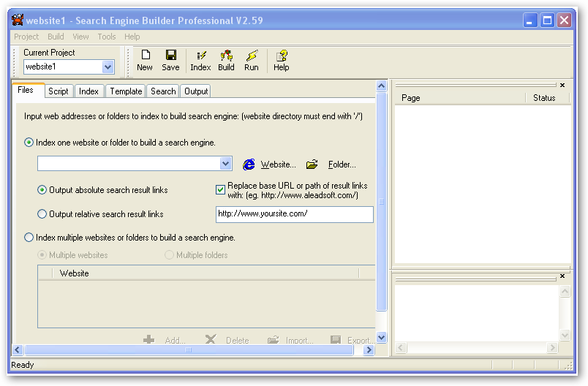Click the Import folder icon
The height and width of the screenshot is (386, 588).
point(273,339)
